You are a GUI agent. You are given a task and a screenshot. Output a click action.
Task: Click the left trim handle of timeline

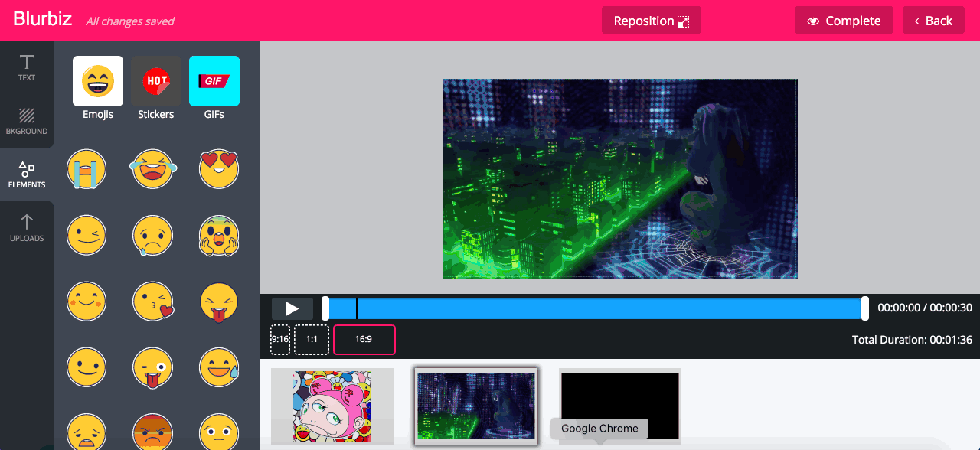click(325, 308)
